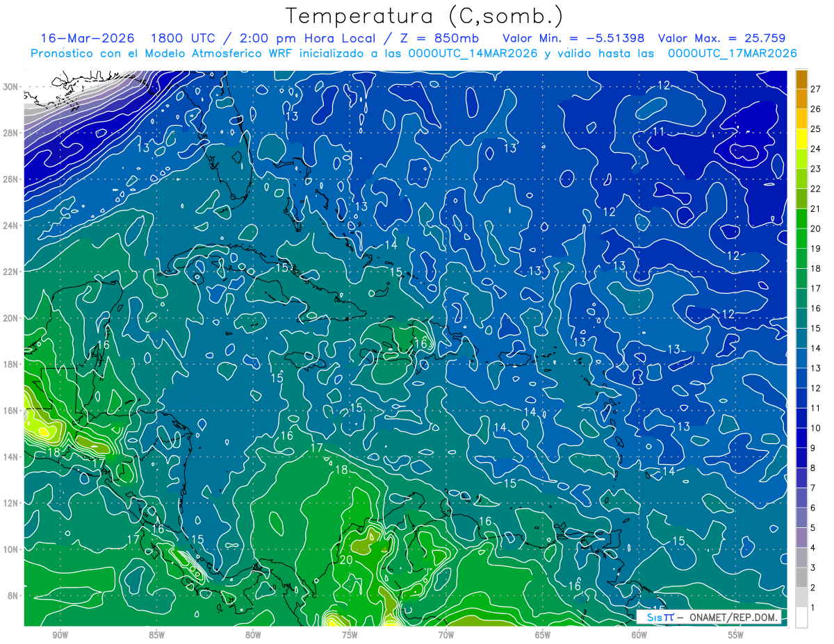This screenshot has height=644, width=834.
Task: Click the '27' color scale label
Action: tap(816, 88)
